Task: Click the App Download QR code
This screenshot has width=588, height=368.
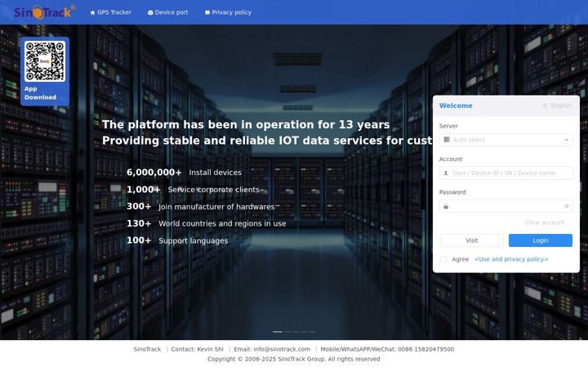Action: coord(45,61)
